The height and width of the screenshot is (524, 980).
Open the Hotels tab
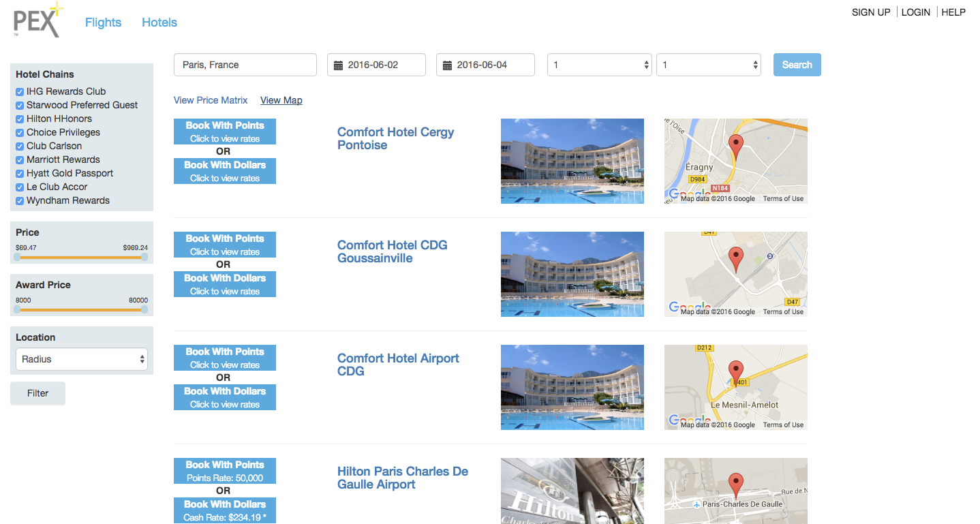click(x=159, y=22)
